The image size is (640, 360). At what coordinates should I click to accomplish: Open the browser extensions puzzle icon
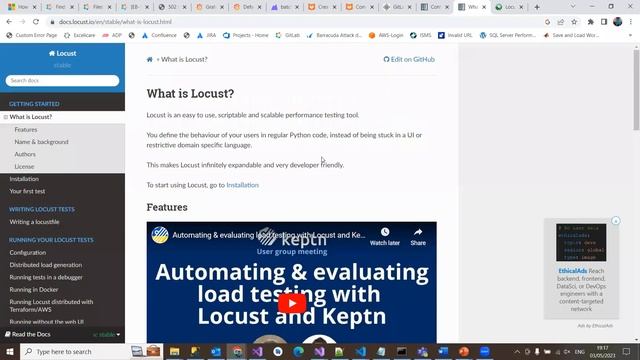(x=590, y=22)
